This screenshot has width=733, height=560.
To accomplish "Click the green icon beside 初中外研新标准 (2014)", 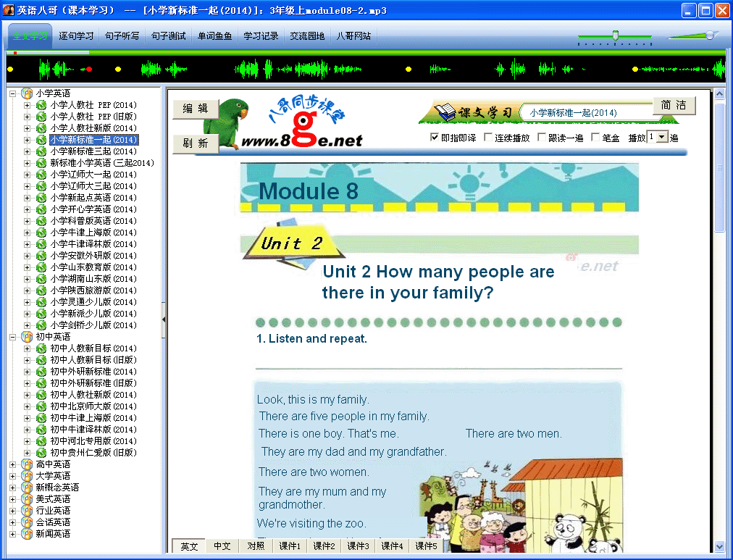I will pos(41,372).
